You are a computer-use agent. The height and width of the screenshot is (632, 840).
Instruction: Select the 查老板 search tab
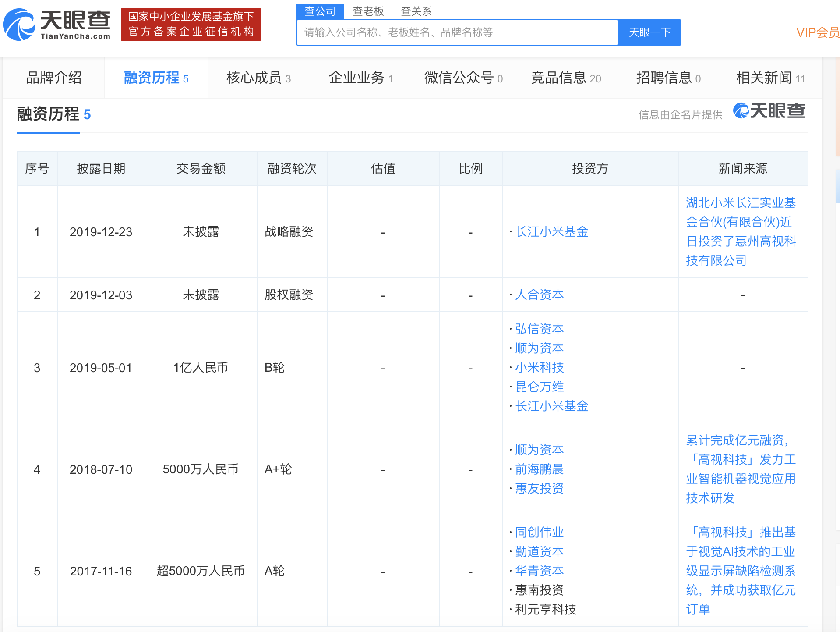click(368, 11)
